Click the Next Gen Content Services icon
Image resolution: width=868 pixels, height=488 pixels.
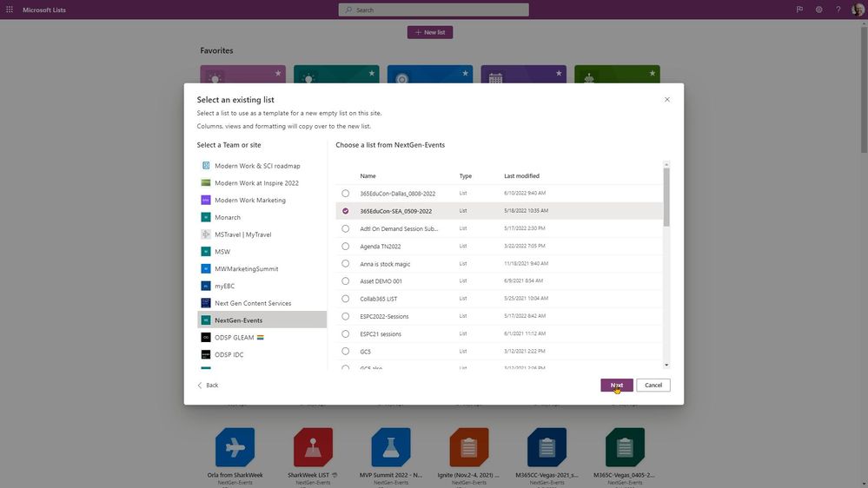[x=206, y=303]
